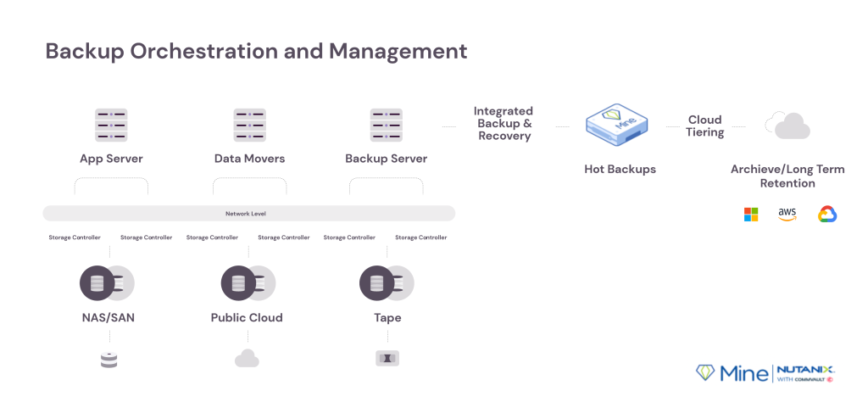Click the AWS logo icon
This screenshot has height=419, width=868.
point(787,215)
